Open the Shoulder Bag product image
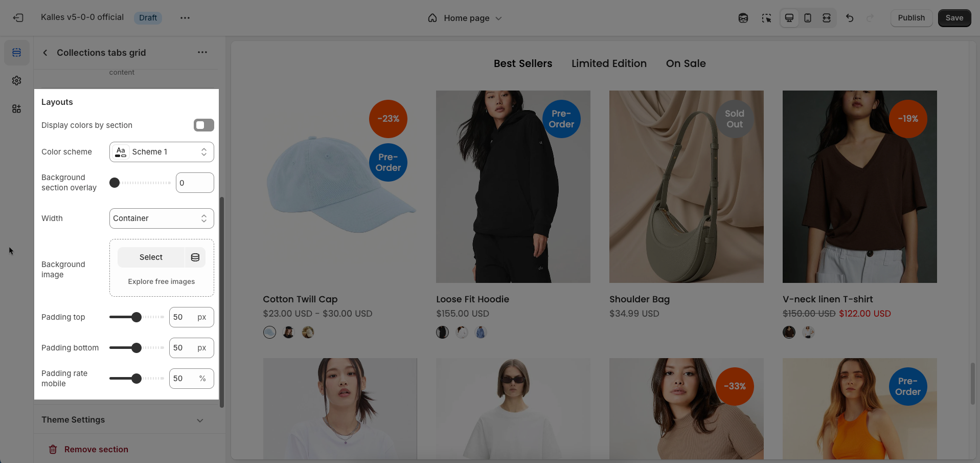 click(x=687, y=187)
